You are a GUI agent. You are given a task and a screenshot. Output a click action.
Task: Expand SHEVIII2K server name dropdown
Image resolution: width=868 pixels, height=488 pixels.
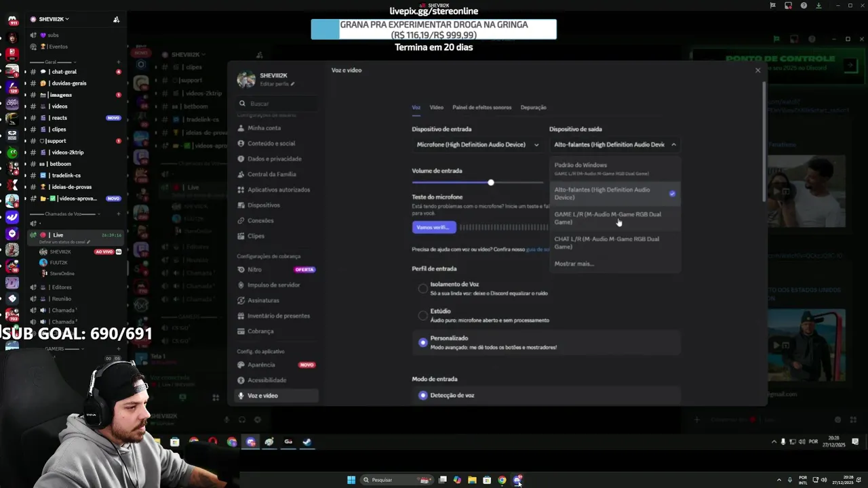[54, 19]
